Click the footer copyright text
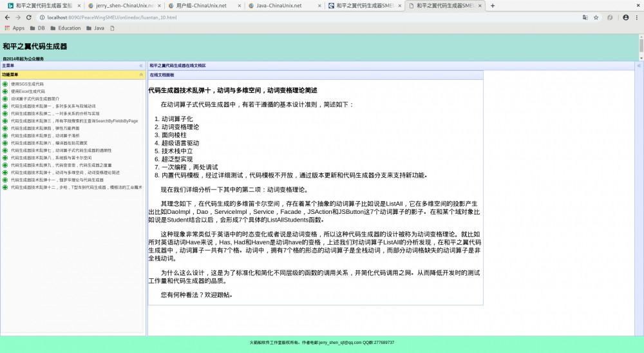The width and height of the screenshot is (644, 353). click(322, 342)
